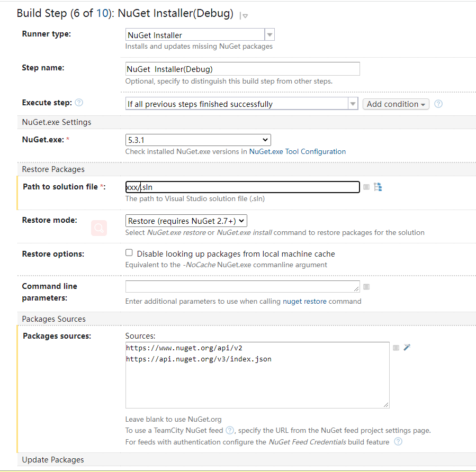
Task: Open the Add condition menu
Action: (x=396, y=104)
